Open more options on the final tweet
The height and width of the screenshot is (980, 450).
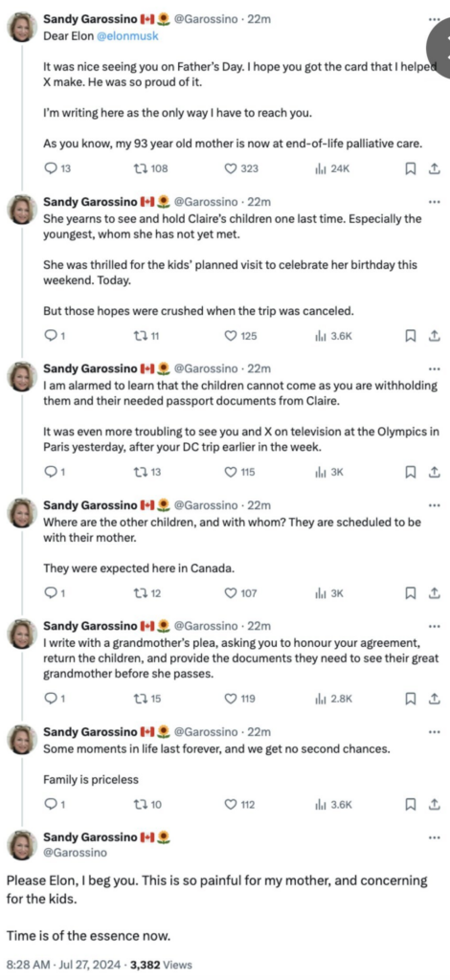point(434,836)
